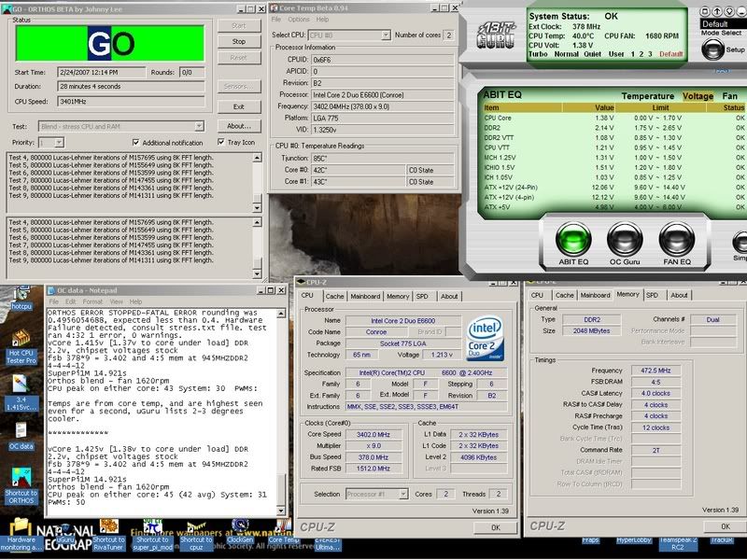The width and height of the screenshot is (747, 560).
Task: Click the Intel Core 2 Duo logo in CPU-Z
Action: coord(485,339)
